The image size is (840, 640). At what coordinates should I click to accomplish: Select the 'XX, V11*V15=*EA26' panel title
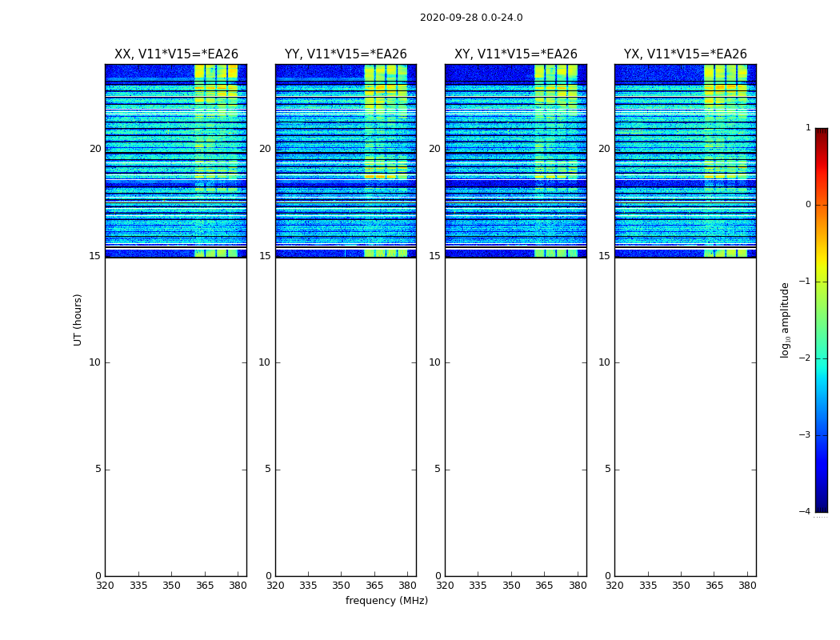pos(176,54)
